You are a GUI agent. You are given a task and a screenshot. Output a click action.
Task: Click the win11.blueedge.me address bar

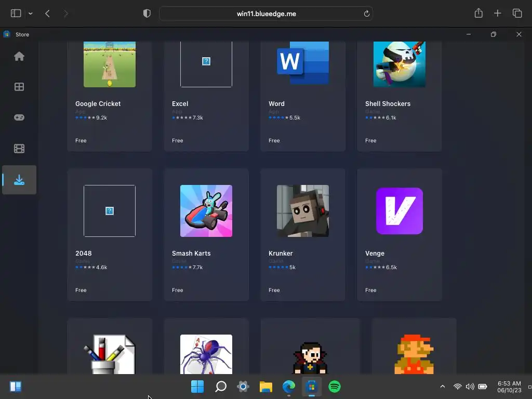click(x=266, y=14)
